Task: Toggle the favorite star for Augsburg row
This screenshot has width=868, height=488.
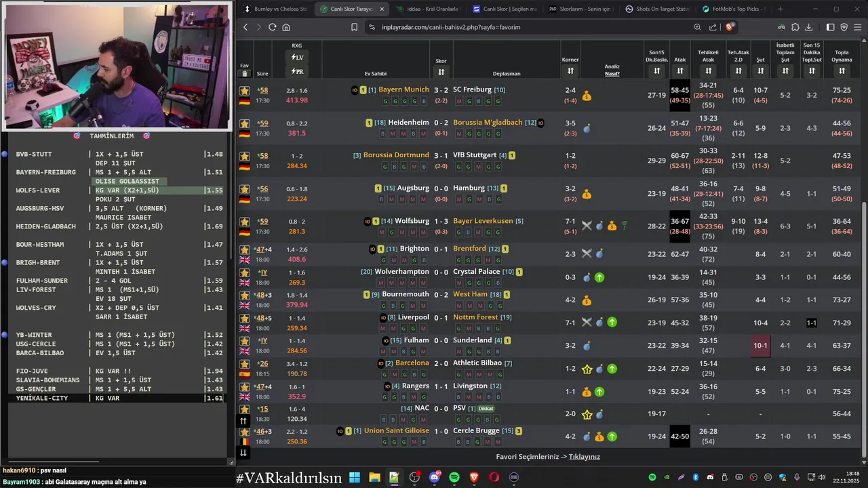Action: pos(245,189)
